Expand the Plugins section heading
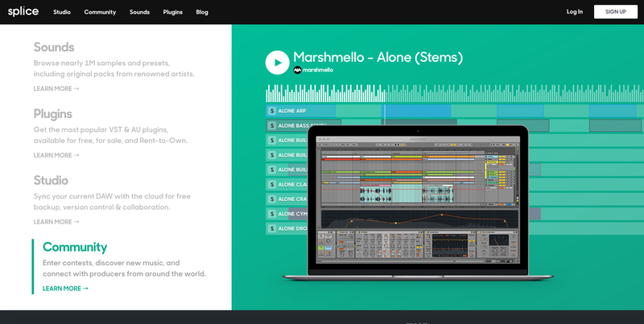The height and width of the screenshot is (324, 644). (x=53, y=114)
